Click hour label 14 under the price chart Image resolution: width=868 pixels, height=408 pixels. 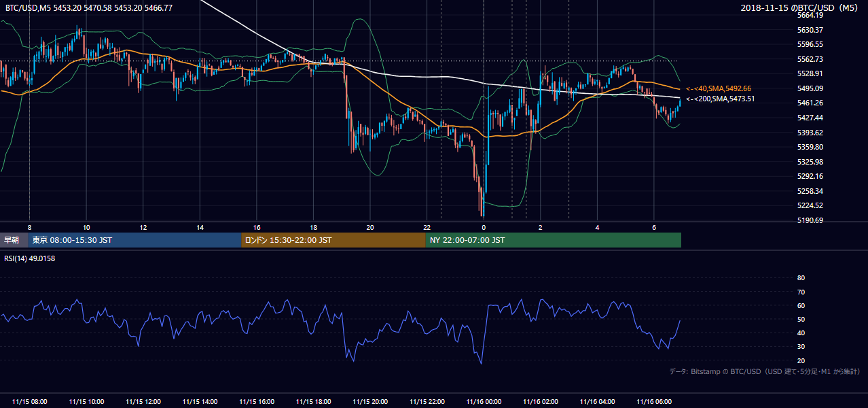pyautogui.click(x=200, y=227)
